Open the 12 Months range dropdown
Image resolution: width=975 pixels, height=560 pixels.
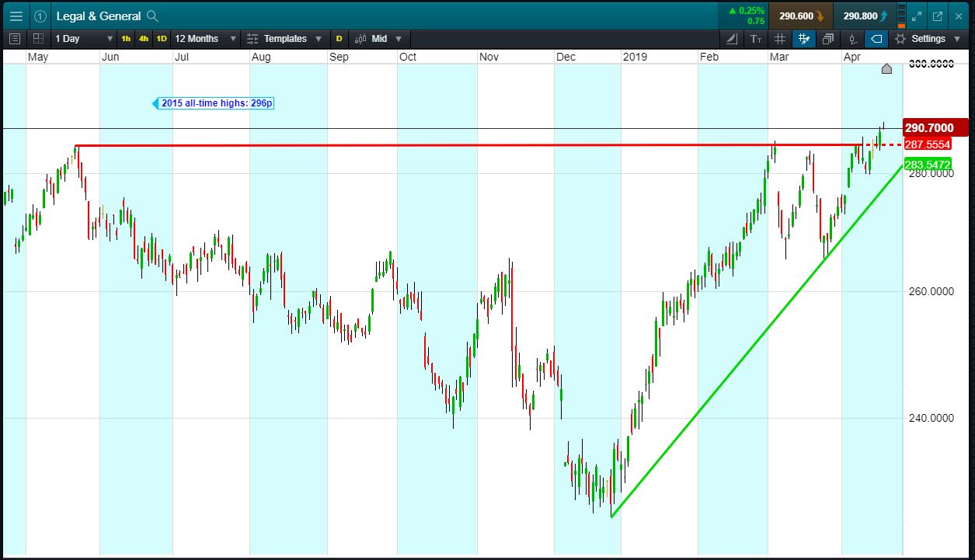click(x=205, y=38)
